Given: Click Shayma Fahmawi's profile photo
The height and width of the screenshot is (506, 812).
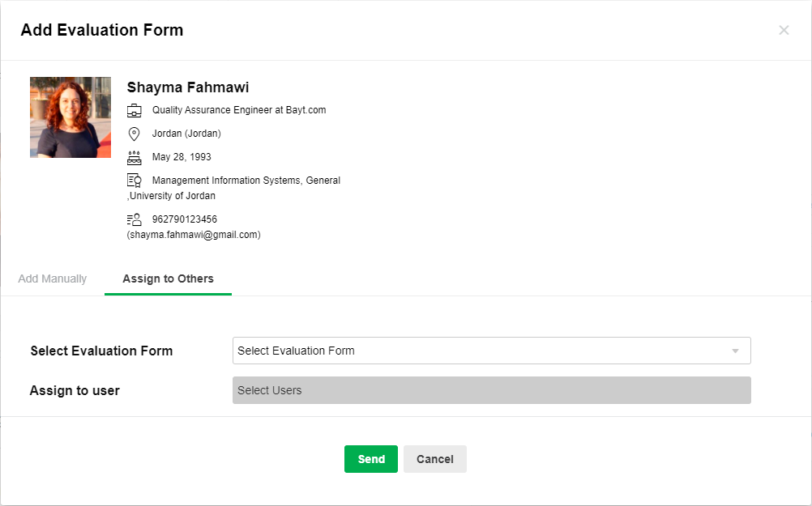Looking at the screenshot, I should [x=71, y=117].
